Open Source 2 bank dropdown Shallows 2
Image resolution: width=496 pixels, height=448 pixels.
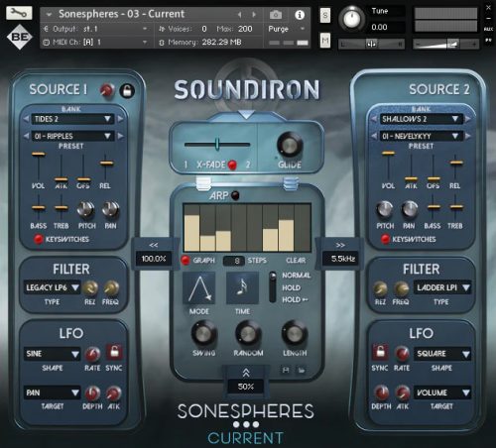[421, 119]
